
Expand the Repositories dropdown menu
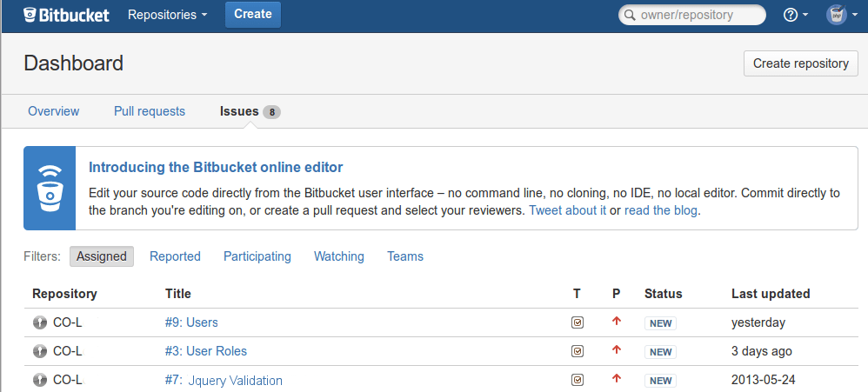(x=168, y=15)
